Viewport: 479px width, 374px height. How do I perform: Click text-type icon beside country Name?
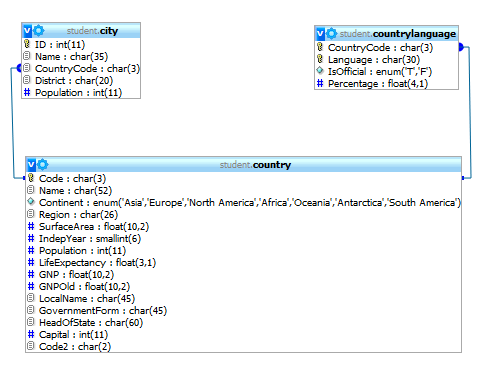(x=31, y=190)
